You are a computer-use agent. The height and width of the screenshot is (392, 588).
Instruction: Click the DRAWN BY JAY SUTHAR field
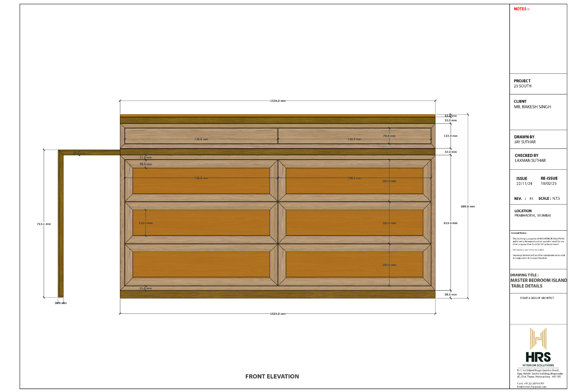(525, 139)
